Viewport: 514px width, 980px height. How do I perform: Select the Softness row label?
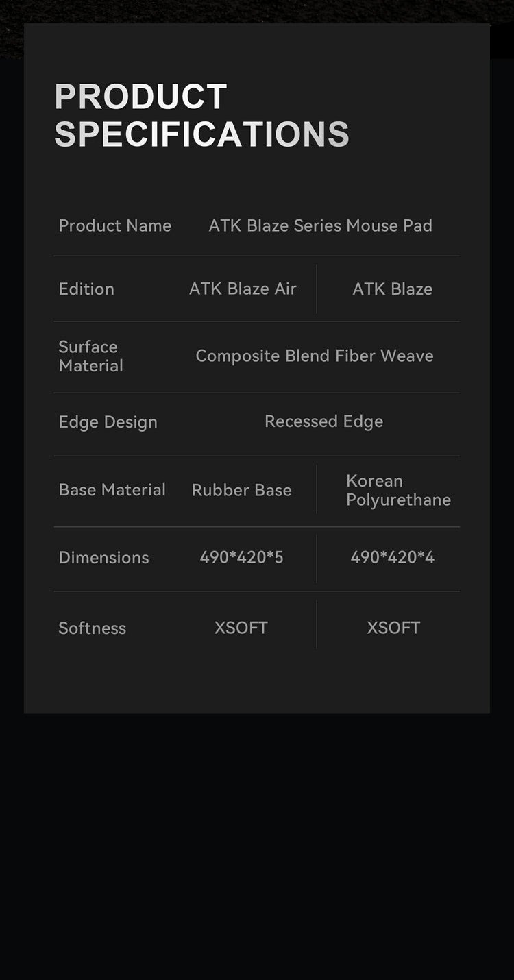coord(92,628)
